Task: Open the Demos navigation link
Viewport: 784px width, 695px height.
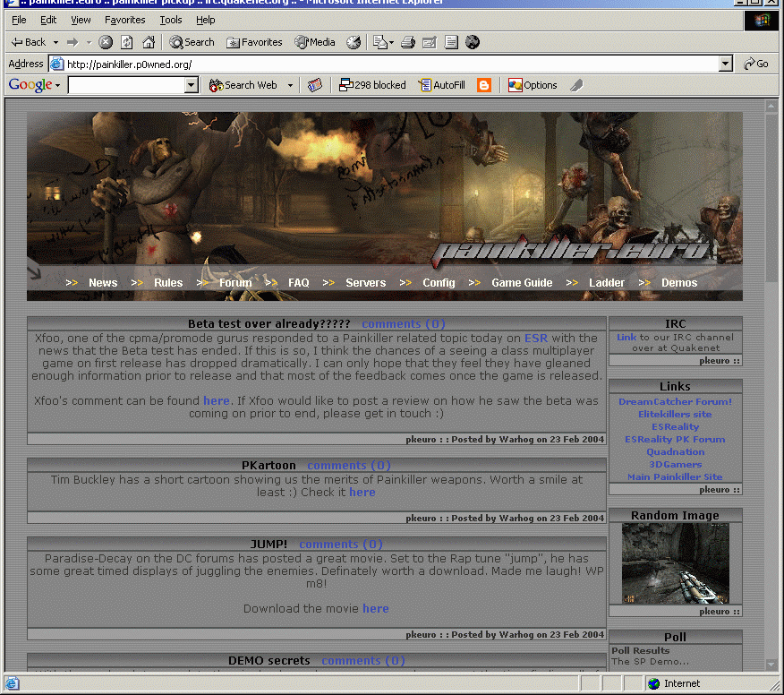Action: click(679, 283)
